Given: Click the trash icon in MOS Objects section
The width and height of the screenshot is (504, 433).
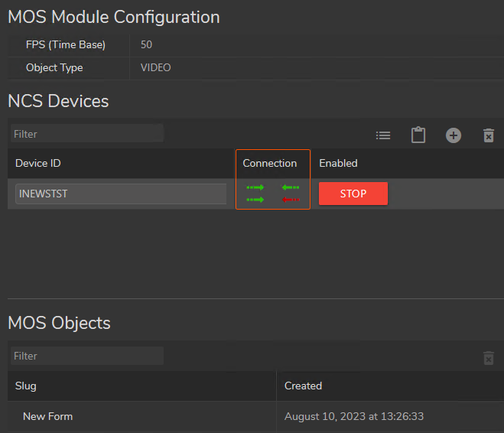Looking at the screenshot, I should [x=489, y=357].
